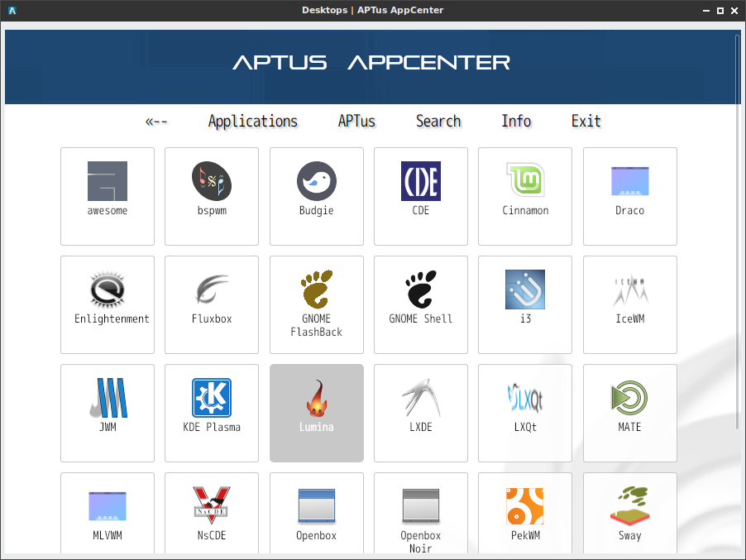The width and height of the screenshot is (746, 560).
Task: Click the vertical scrollbar on the right
Action: 738,232
